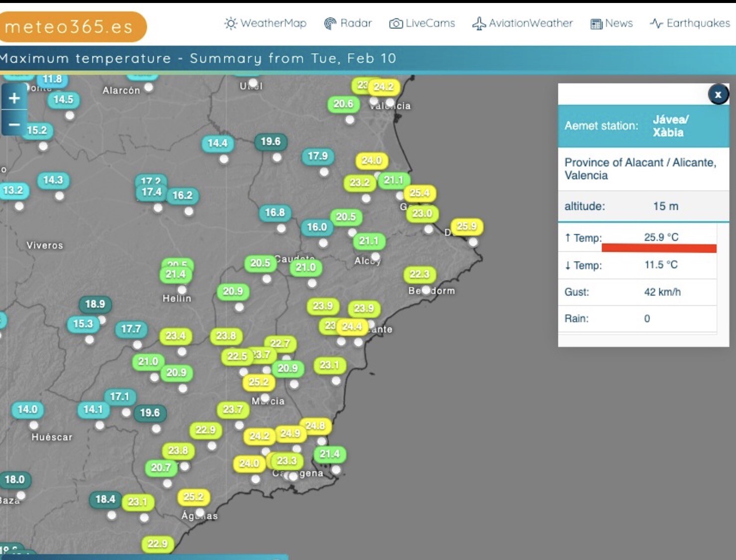Select the 25.2 marker above Águilas
Image resolution: width=736 pixels, height=560 pixels.
pyautogui.click(x=193, y=497)
